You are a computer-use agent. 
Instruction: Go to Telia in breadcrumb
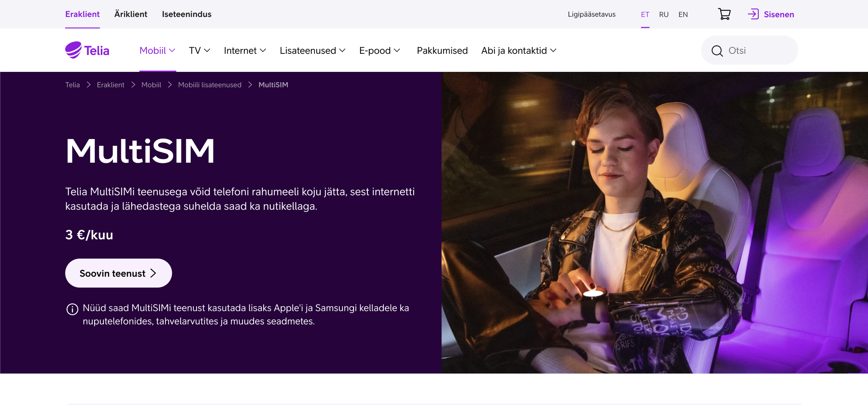pos(72,85)
